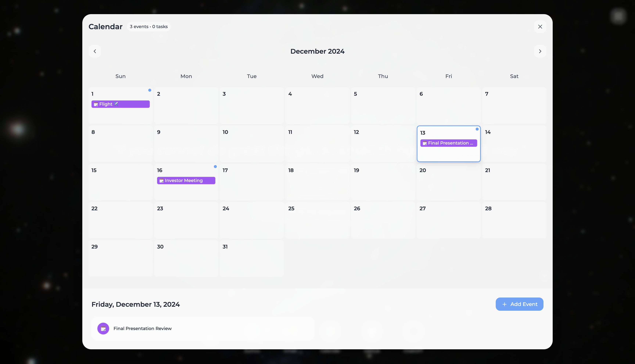The width and height of the screenshot is (635, 364).
Task: Click the 'Fri' weekday header
Action: pos(449,76)
